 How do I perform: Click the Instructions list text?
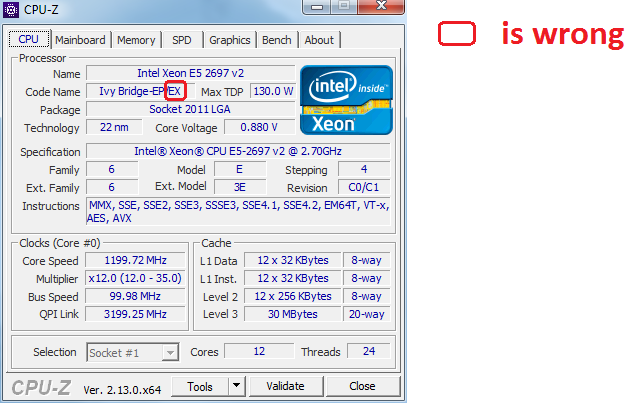coord(238,212)
